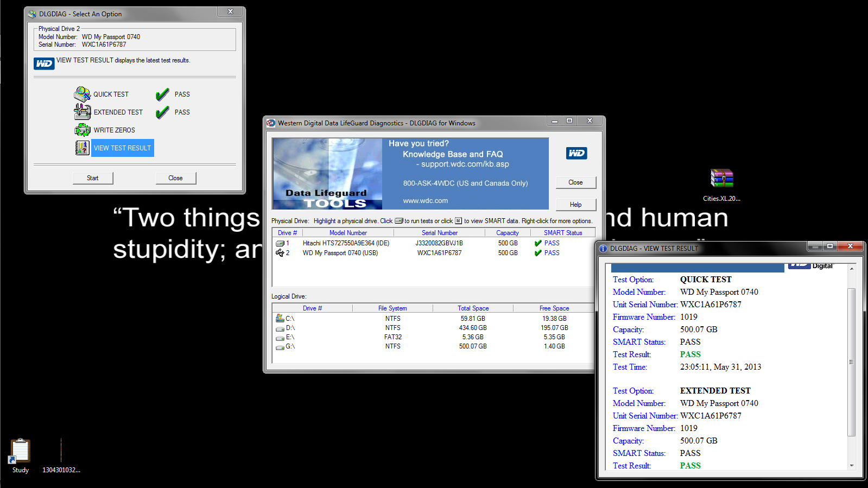Click the green checkmark beside EXTENDED TEST
This screenshot has width=868, height=488.
tap(162, 112)
